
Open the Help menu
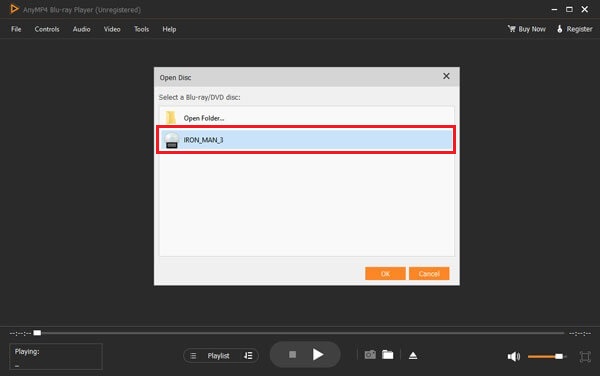[x=169, y=29]
